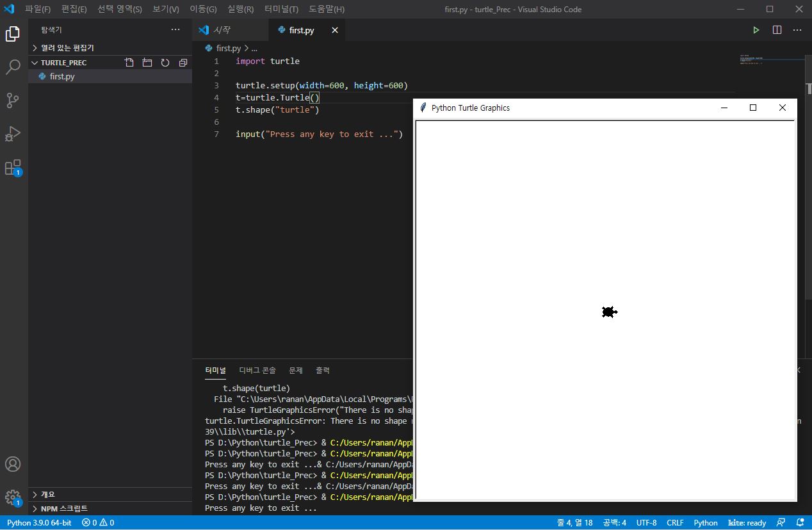Open the editor's more actions ellipsis

point(797,30)
